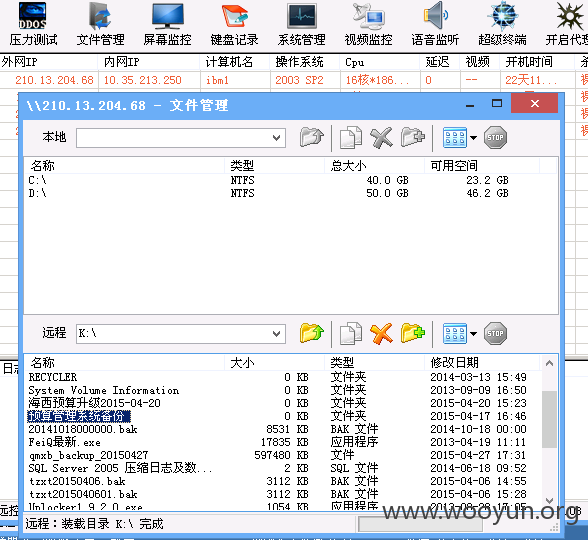Viewport: 588px width, 540px height.
Task: Sort remote list by 大小 column
Action: coord(274,363)
